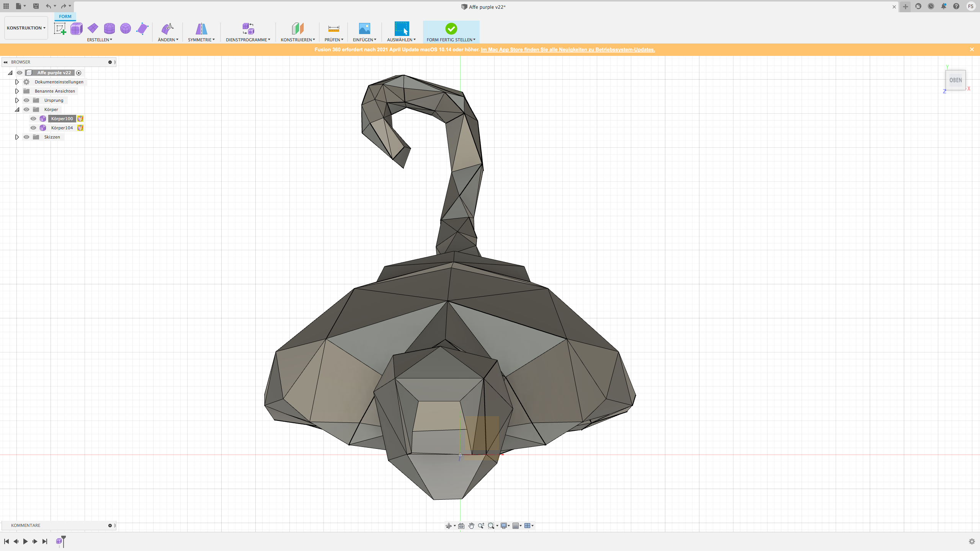Dismiss the orange macOS update banner
This screenshot has height=551, width=980.
pyautogui.click(x=972, y=49)
